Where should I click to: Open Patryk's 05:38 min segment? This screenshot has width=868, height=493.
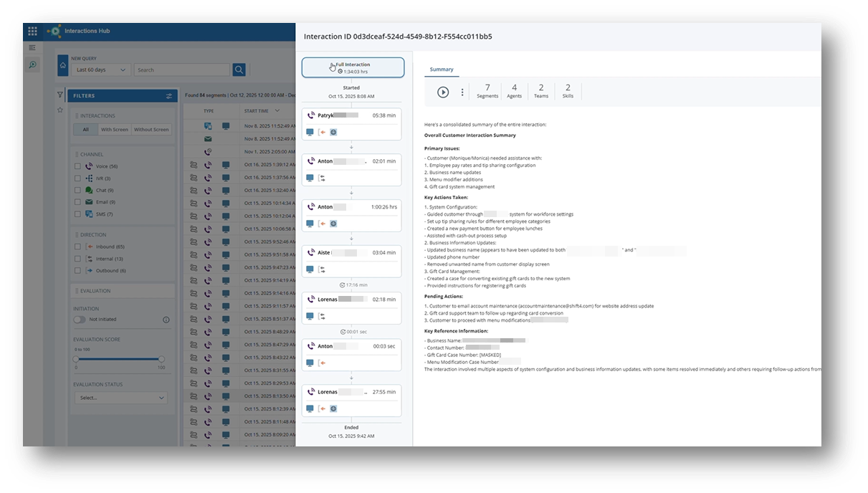click(351, 123)
